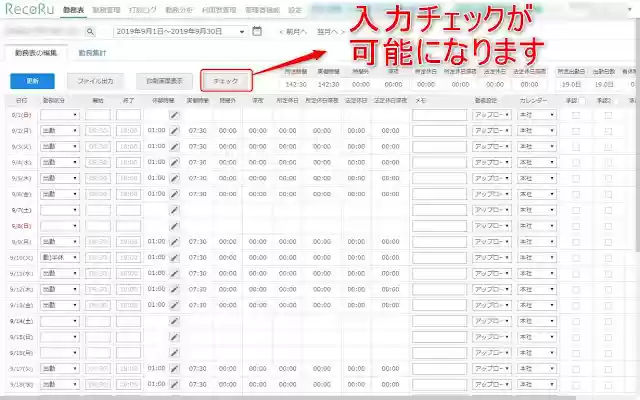Check 承認2 box for 9/1 row

point(608,116)
